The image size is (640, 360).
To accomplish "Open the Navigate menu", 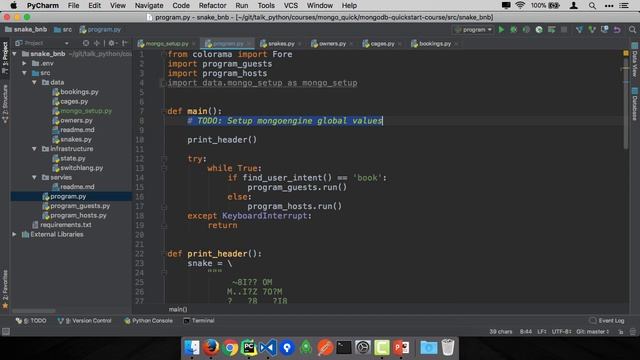I will tap(149, 5).
